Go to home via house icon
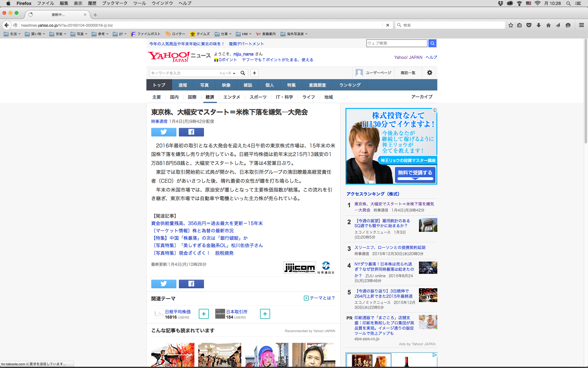The width and height of the screenshot is (588, 368). (548, 25)
